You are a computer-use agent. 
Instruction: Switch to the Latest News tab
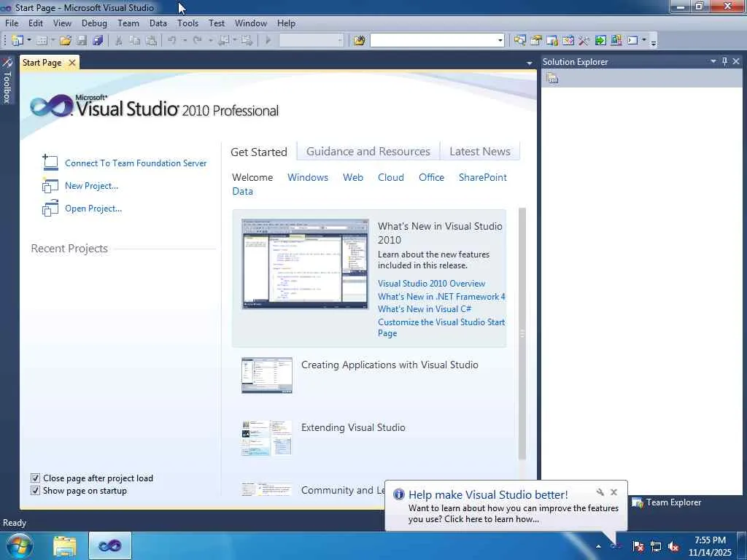(x=480, y=152)
